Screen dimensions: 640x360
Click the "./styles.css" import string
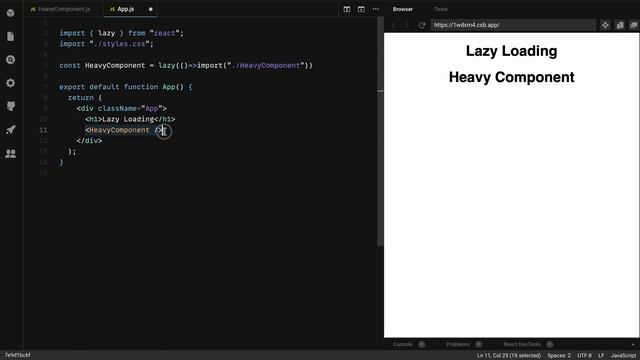(x=121, y=44)
